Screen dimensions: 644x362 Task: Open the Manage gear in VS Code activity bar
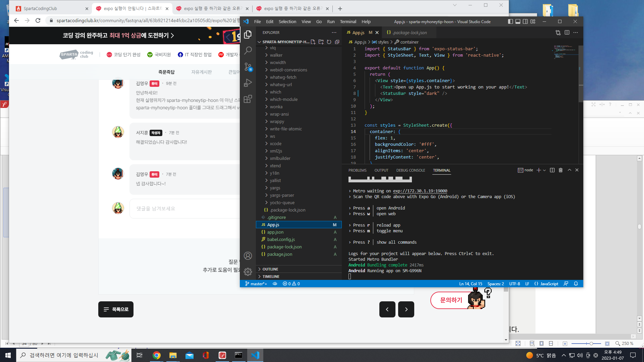[248, 272]
